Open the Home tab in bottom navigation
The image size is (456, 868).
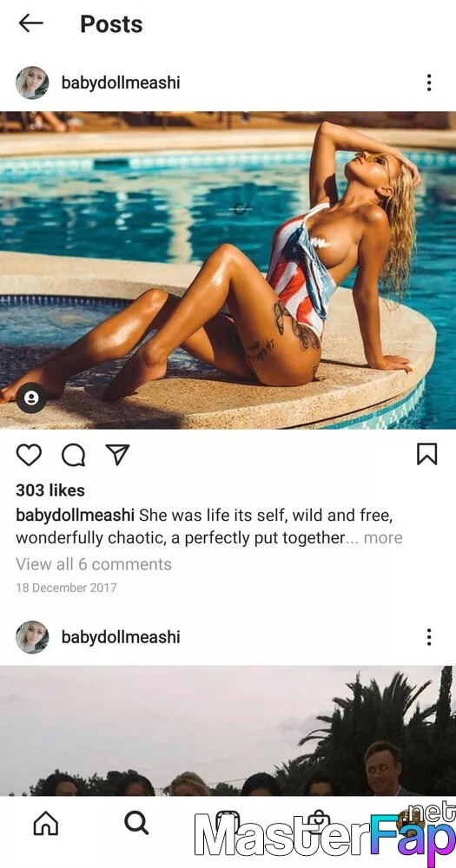tap(45, 823)
